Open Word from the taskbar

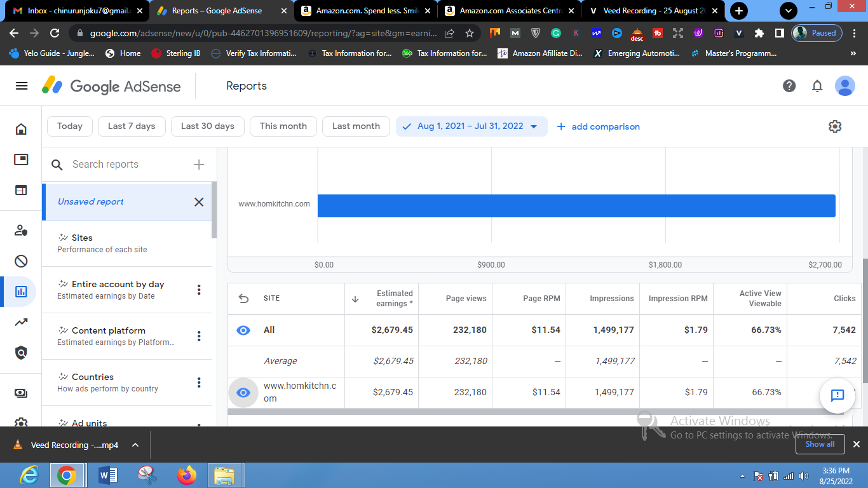(x=108, y=475)
